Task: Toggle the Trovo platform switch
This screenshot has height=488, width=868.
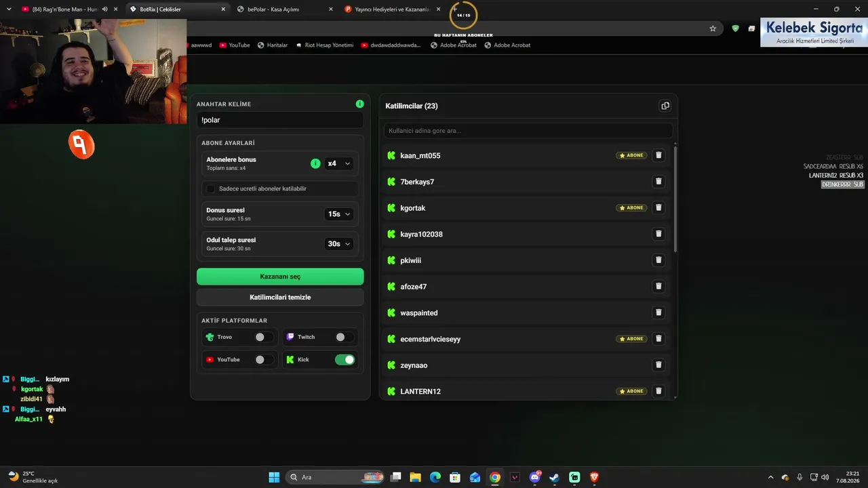Action: pyautogui.click(x=263, y=337)
